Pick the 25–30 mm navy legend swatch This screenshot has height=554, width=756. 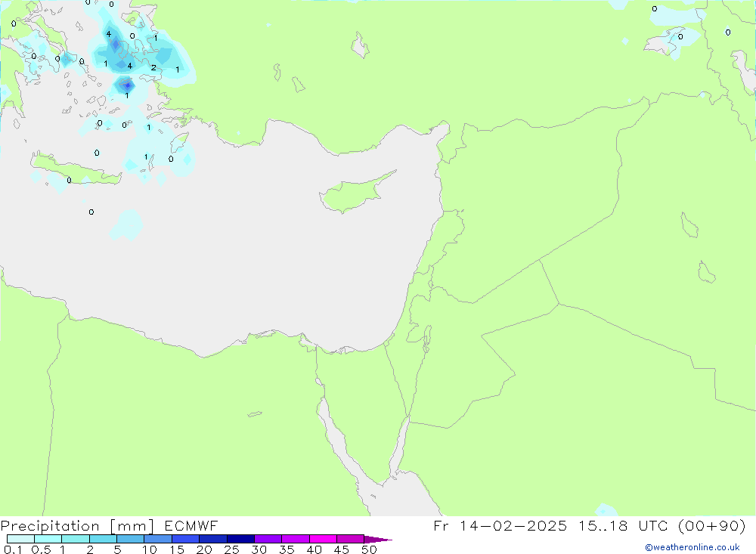coord(240,539)
